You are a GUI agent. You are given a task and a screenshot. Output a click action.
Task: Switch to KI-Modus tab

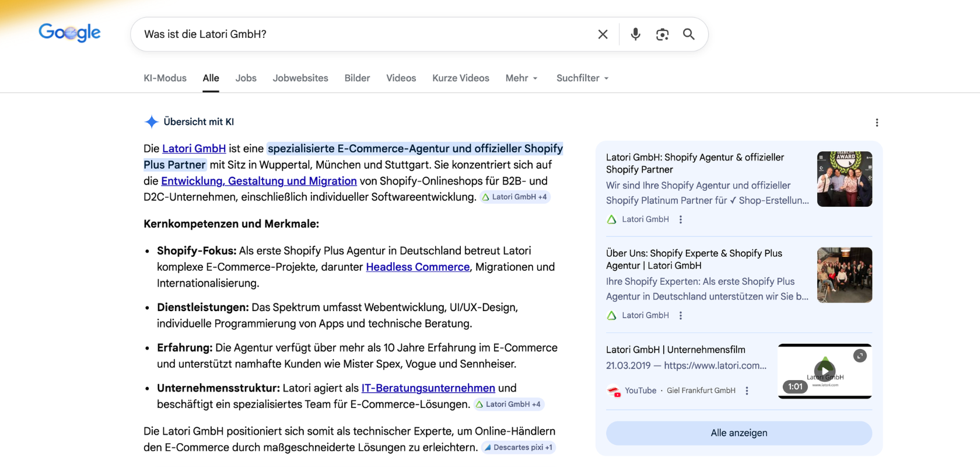click(x=165, y=78)
